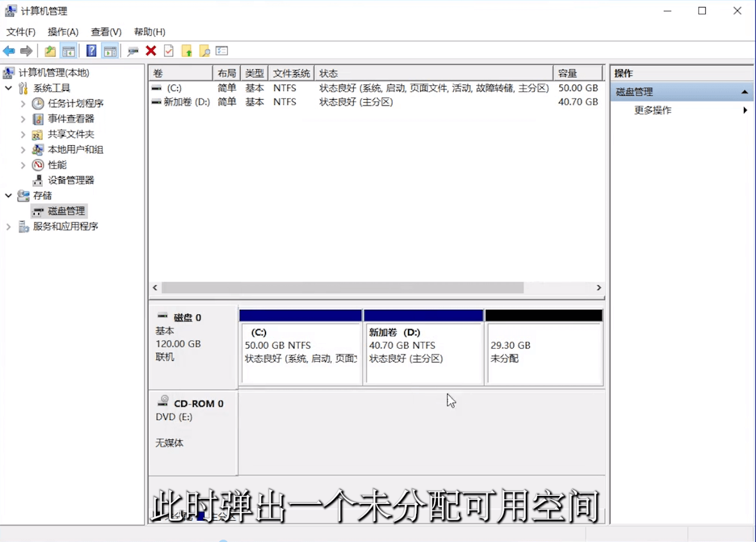Expand the 共享文件夹 node
Viewport: 756px width, 542px height.
pyautogui.click(x=23, y=134)
